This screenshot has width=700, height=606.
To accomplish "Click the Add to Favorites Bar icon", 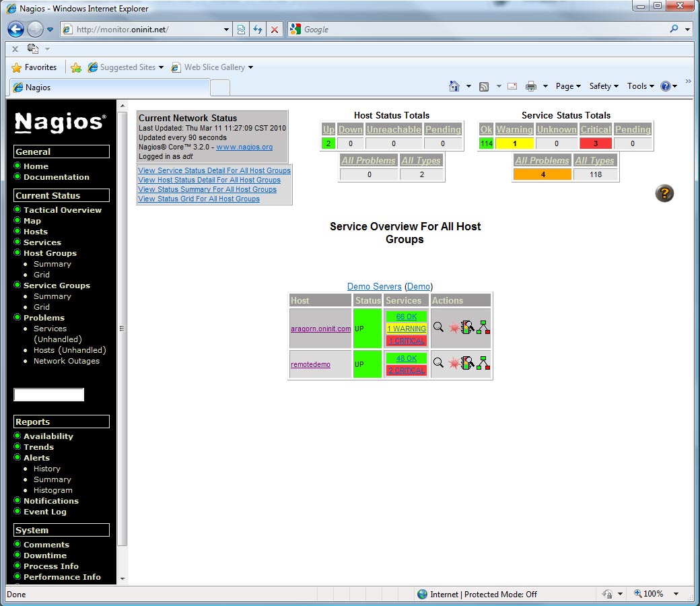I will [76, 67].
